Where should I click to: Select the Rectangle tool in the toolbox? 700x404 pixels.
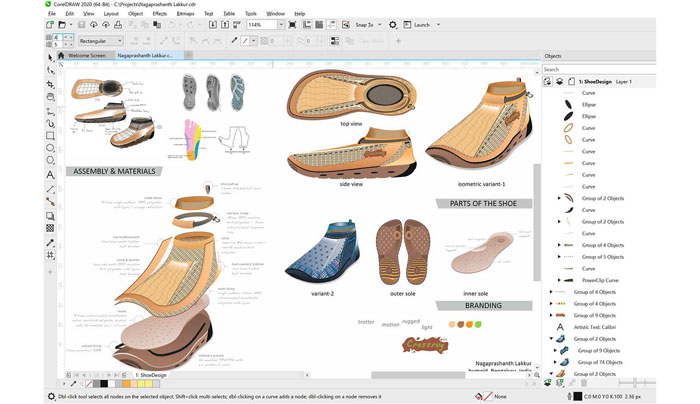click(51, 134)
